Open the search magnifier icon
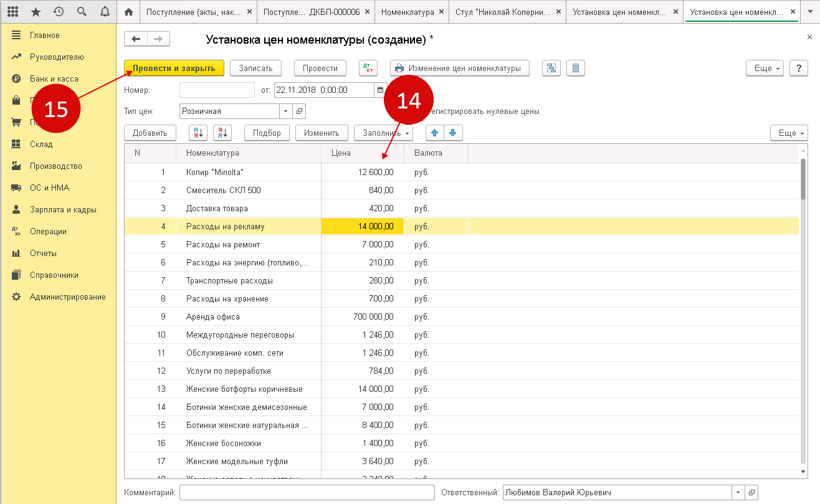The image size is (820, 504). (x=82, y=12)
